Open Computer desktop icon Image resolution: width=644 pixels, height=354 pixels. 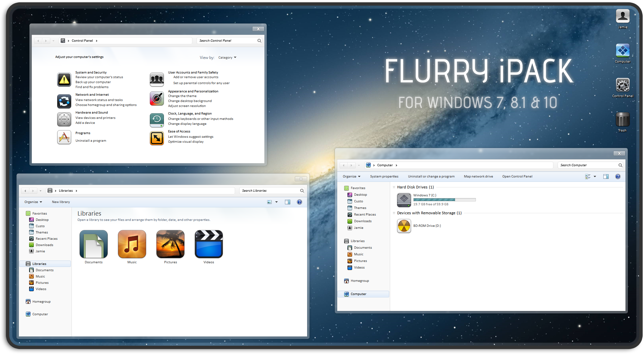coord(622,50)
